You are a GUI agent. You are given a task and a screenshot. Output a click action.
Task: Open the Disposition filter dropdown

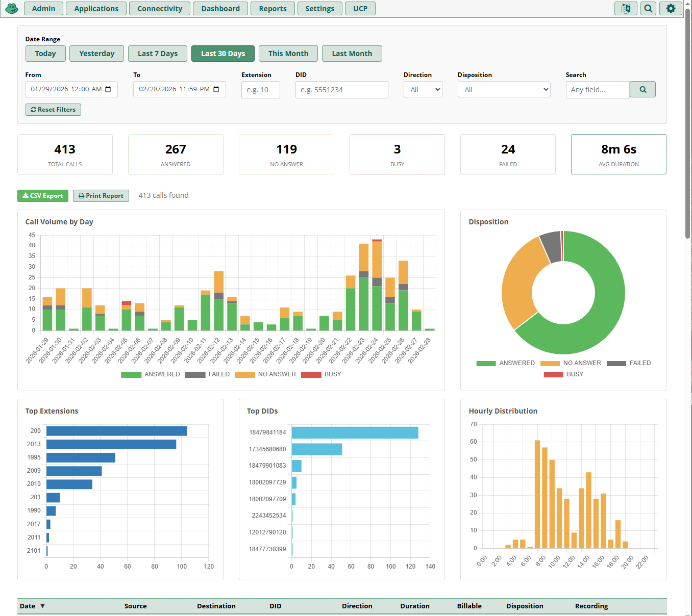(x=504, y=89)
